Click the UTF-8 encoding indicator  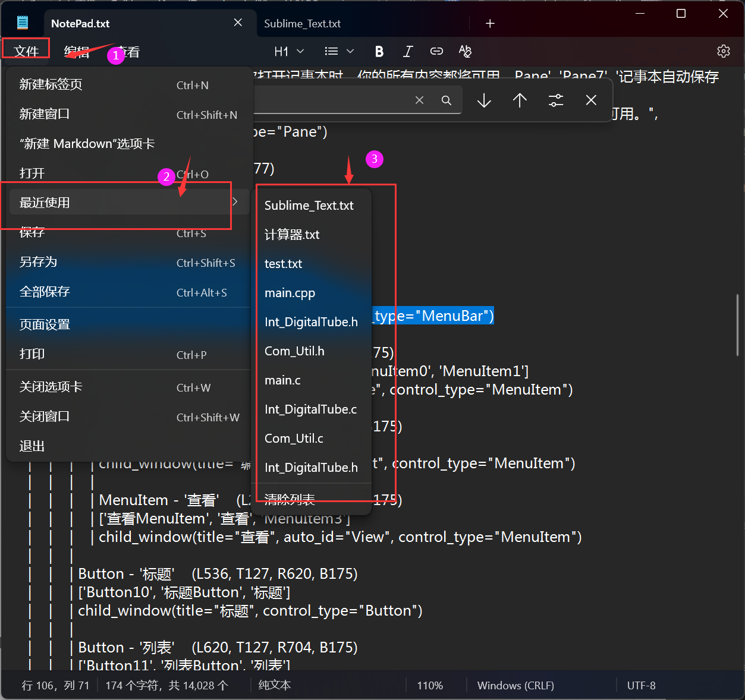point(642,686)
